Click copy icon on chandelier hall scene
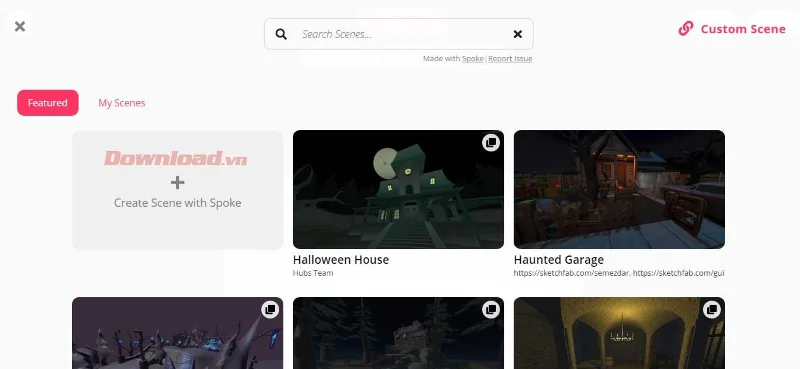800x369 pixels. click(712, 309)
